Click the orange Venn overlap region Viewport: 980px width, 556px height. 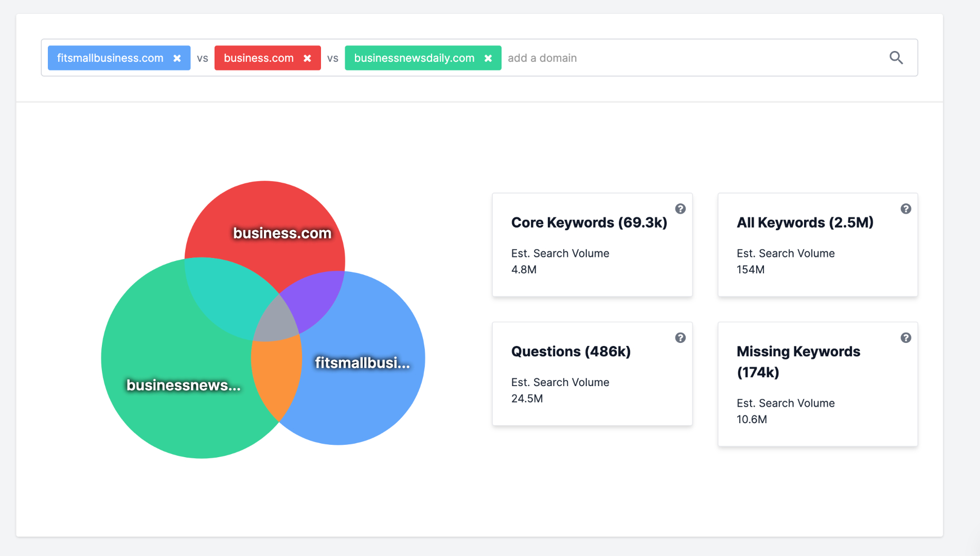[276, 376]
